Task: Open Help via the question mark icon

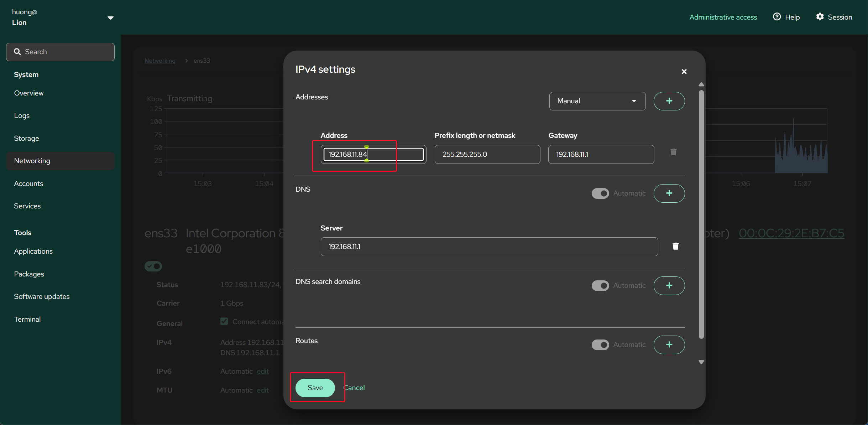Action: pos(777,17)
